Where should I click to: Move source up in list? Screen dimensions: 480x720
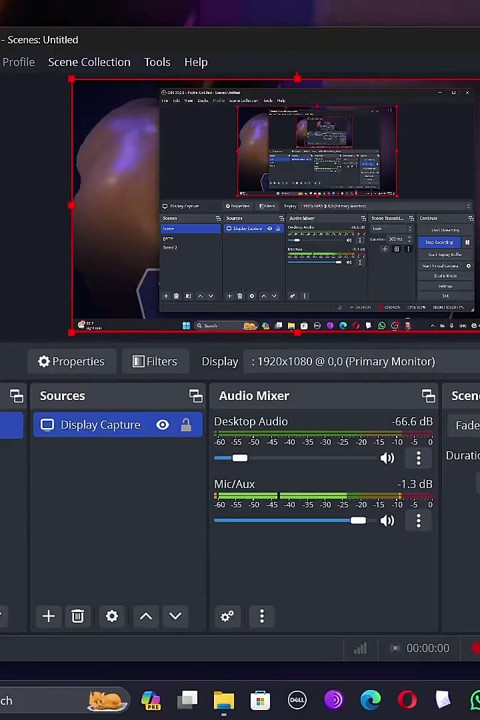click(146, 616)
